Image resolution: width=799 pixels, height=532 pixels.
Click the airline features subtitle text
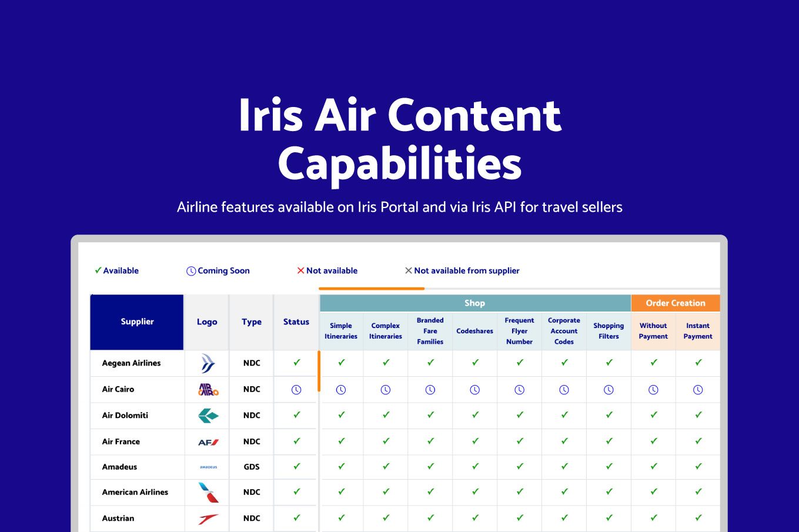(x=400, y=207)
